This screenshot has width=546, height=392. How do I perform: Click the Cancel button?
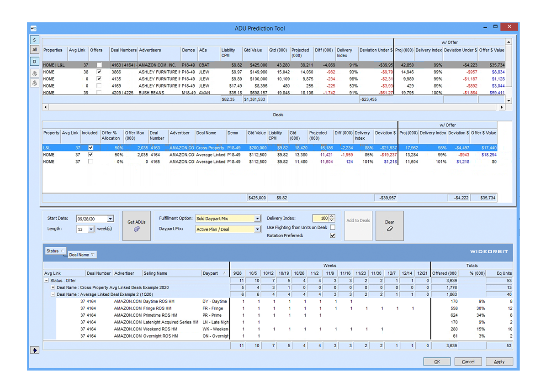click(x=468, y=362)
